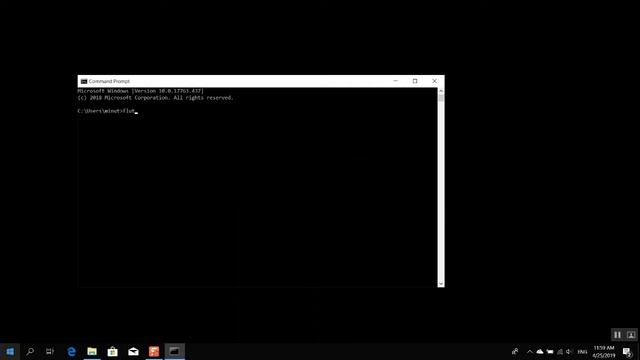Maximize the Command Prompt window
The image size is (640, 360).
coord(415,81)
